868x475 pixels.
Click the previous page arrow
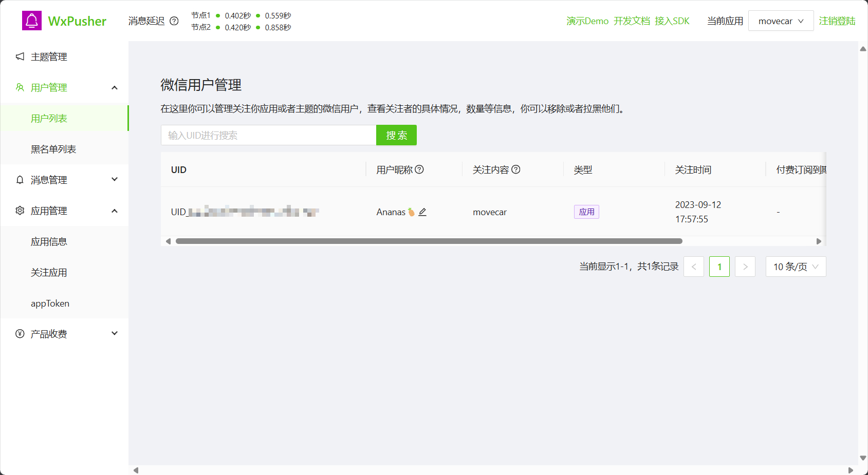[x=694, y=267]
